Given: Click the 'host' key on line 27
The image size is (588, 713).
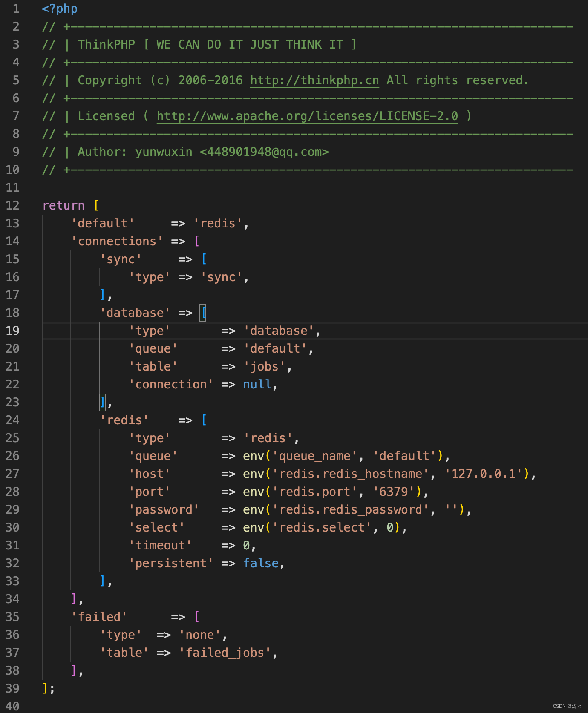Looking at the screenshot, I should point(149,474).
